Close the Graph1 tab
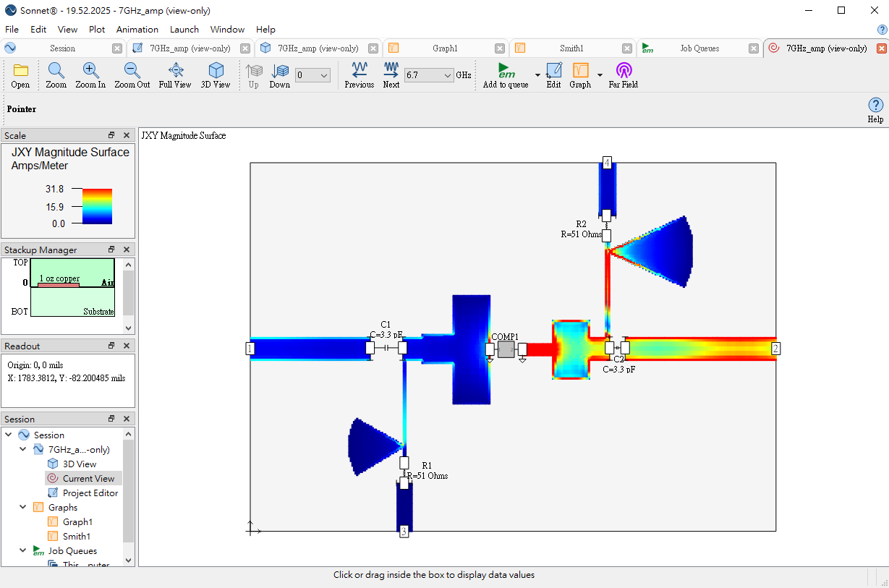Viewport: 889px width, 588px height. 500,48
